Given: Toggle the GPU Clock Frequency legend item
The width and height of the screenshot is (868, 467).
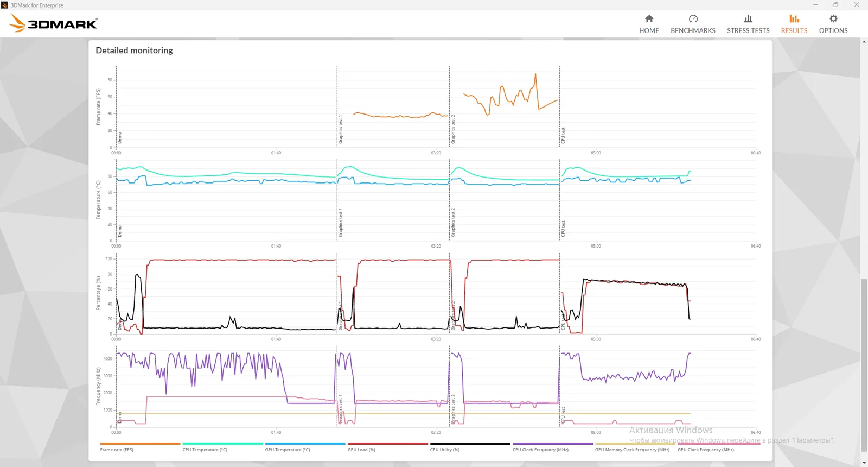Looking at the screenshot, I should pos(718,447).
